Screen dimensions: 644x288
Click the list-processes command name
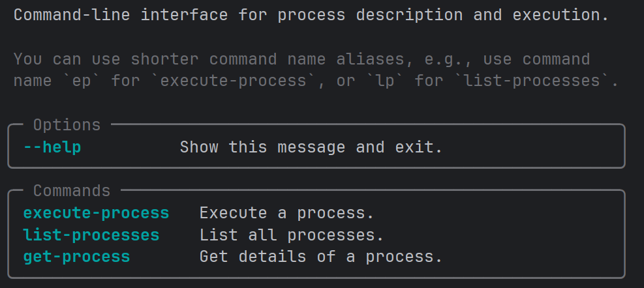point(91,235)
